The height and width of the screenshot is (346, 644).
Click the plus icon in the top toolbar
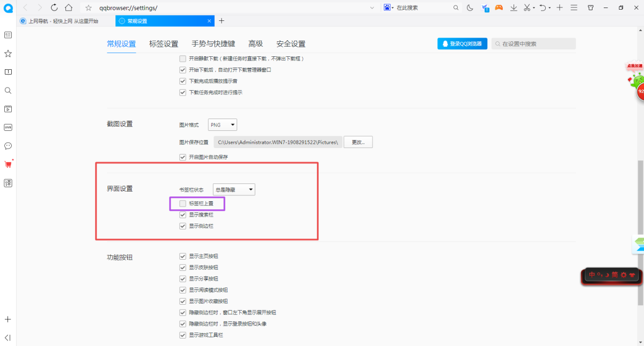click(560, 8)
